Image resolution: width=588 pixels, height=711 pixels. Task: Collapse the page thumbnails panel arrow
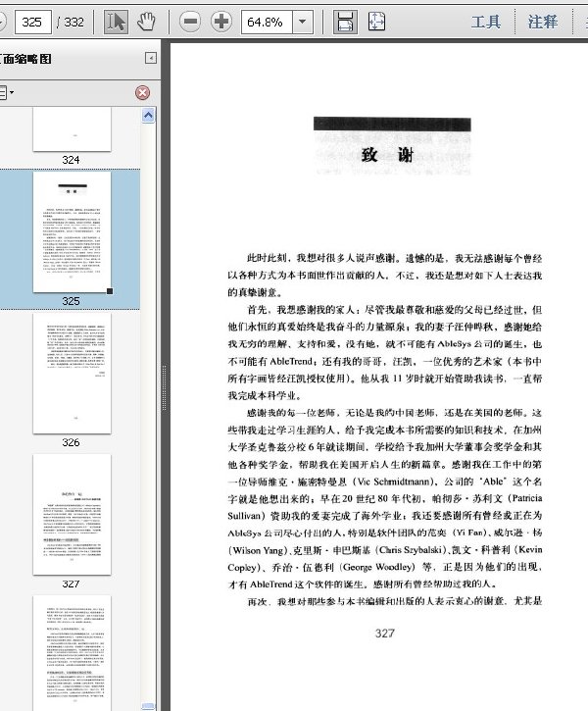[x=151, y=58]
